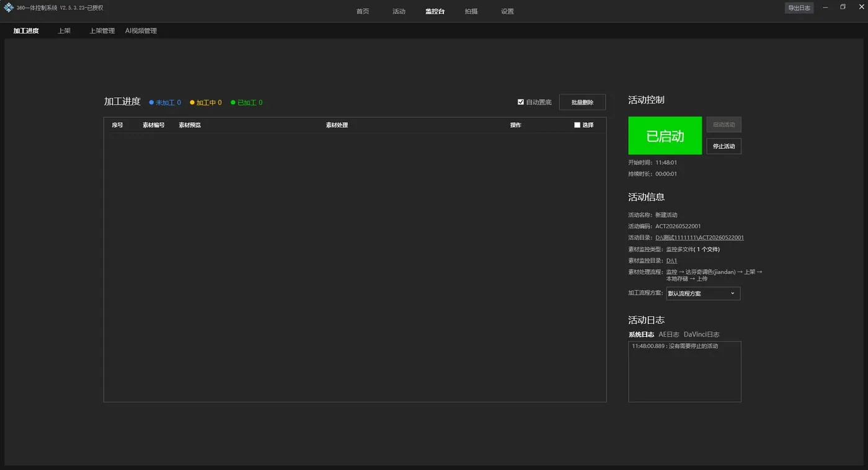Click the 素材预览 column header
The image size is (868, 470).
coord(190,125)
